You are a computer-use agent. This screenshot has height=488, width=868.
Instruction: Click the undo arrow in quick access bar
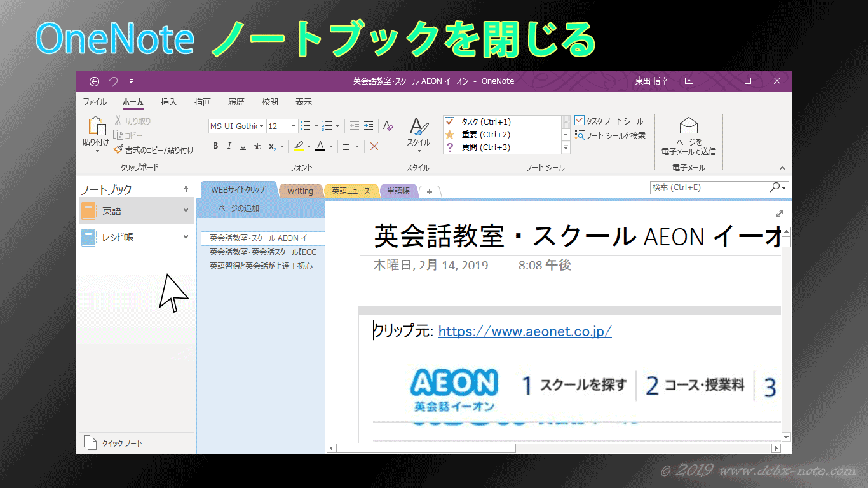click(x=113, y=81)
